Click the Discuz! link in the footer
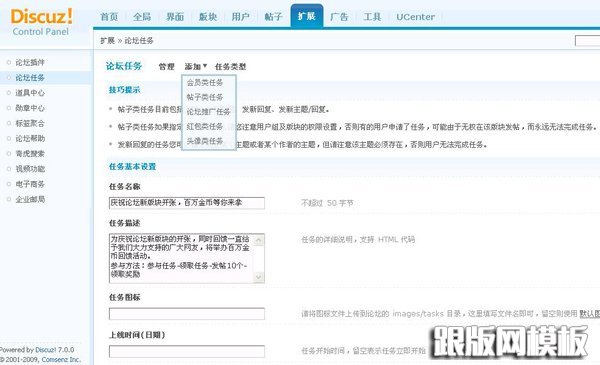The width and height of the screenshot is (600, 365). pos(46,350)
